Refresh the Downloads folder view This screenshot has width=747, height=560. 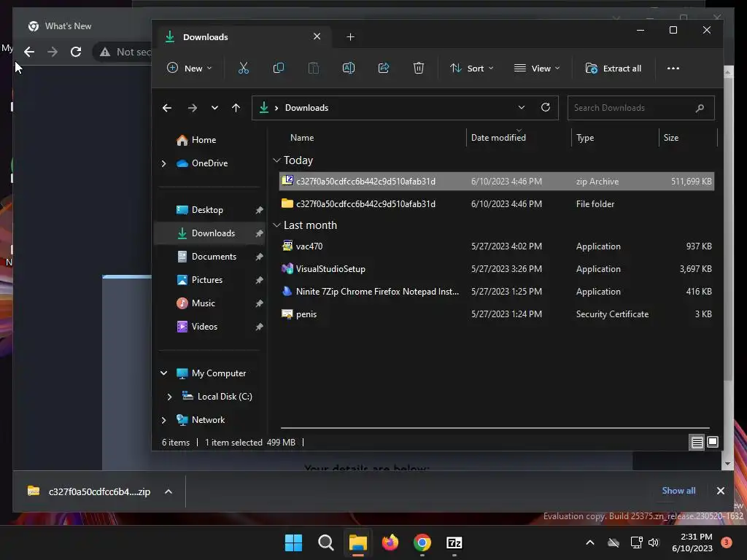(546, 107)
